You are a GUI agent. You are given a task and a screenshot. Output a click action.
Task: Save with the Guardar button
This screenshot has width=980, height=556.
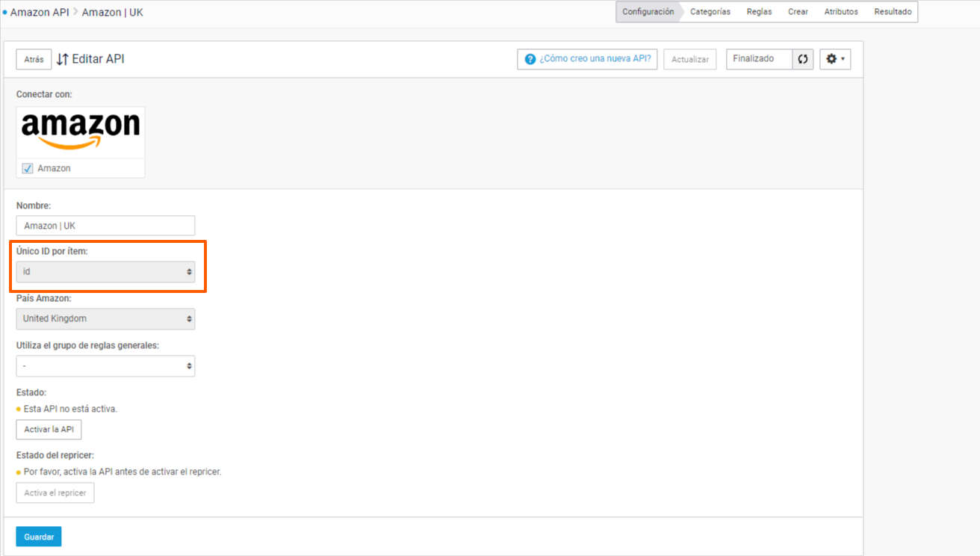click(39, 537)
